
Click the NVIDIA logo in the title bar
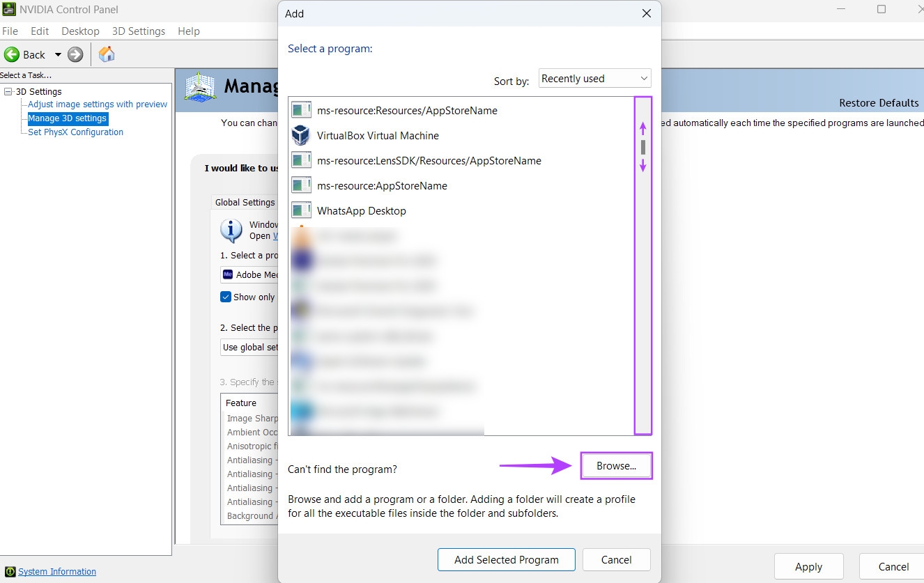tap(8, 9)
